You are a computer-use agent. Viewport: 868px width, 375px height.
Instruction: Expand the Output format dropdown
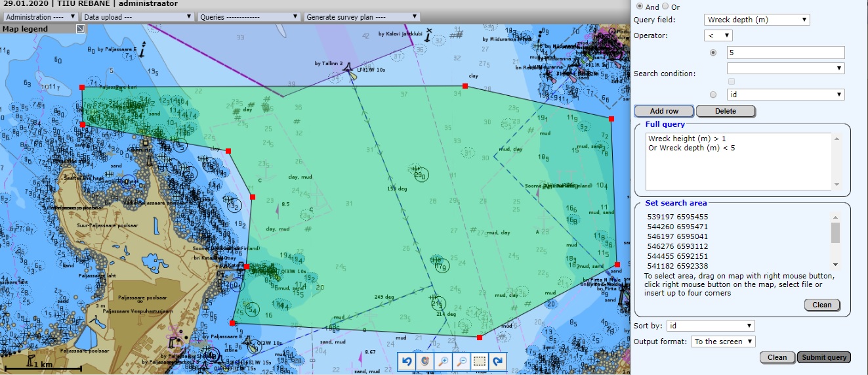[x=723, y=342]
